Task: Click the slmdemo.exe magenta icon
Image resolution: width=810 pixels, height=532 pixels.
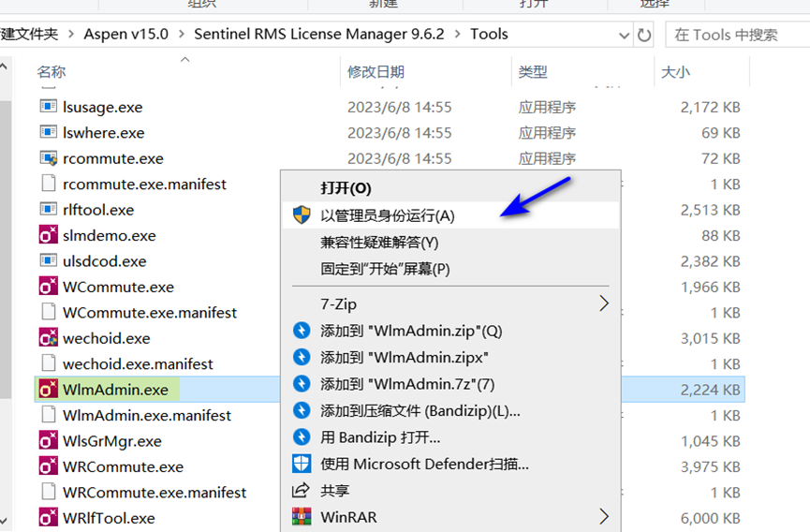Action: [x=49, y=235]
